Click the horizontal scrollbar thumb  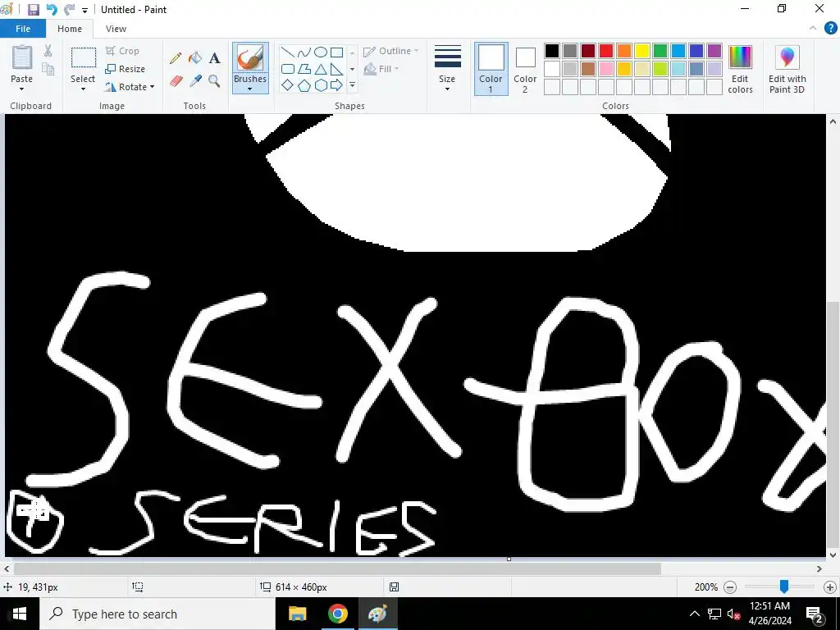337,568
